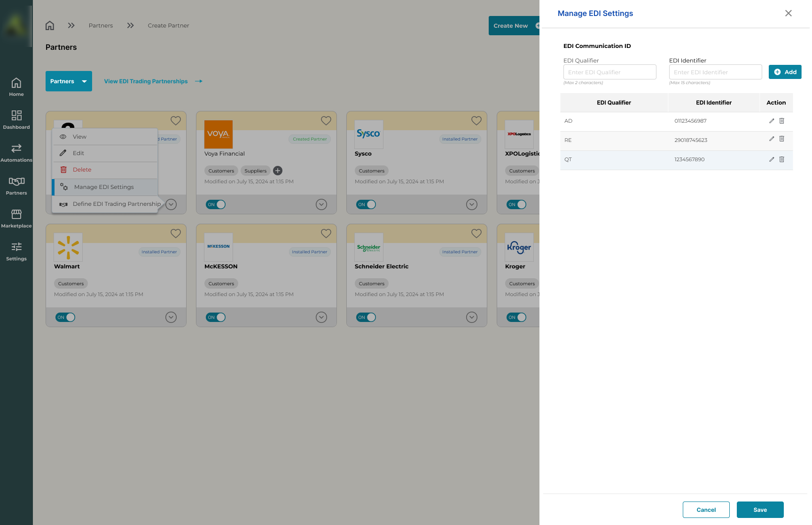
Task: Expand the McKESSON card chevron
Action: click(321, 317)
